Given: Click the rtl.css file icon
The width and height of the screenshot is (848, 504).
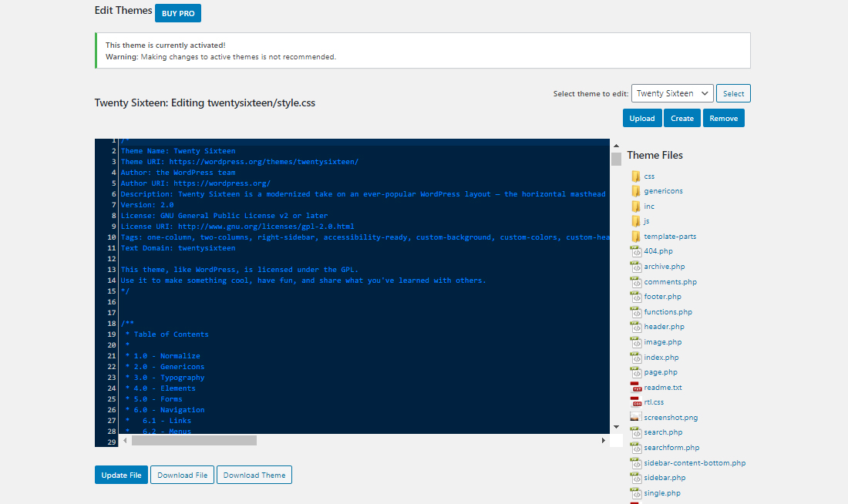Looking at the screenshot, I should (x=636, y=402).
